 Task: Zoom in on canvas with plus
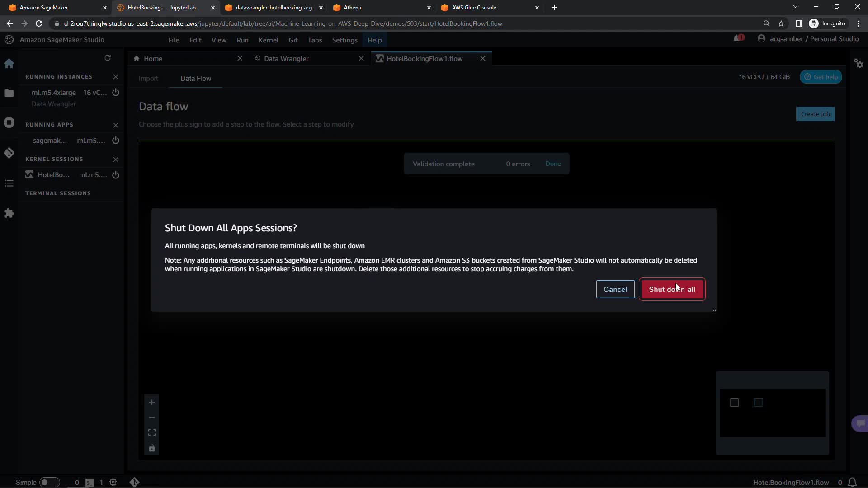tap(152, 402)
